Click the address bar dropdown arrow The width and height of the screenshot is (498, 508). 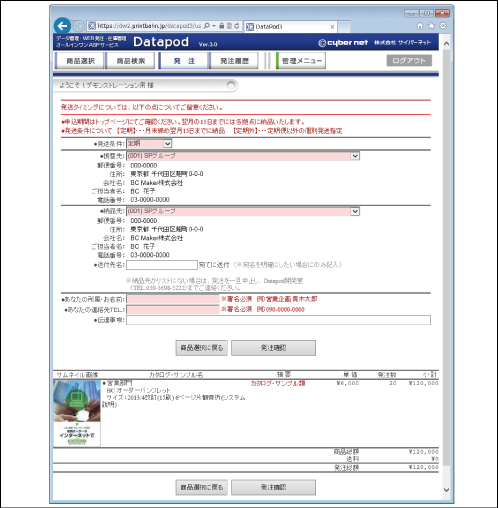pos(214,26)
